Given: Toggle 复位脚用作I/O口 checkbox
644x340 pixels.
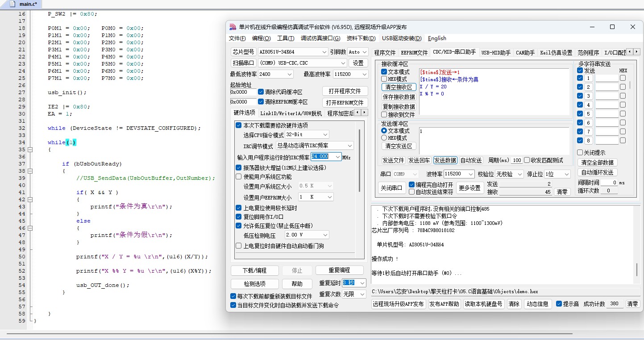Looking at the screenshot, I should pos(239,217).
